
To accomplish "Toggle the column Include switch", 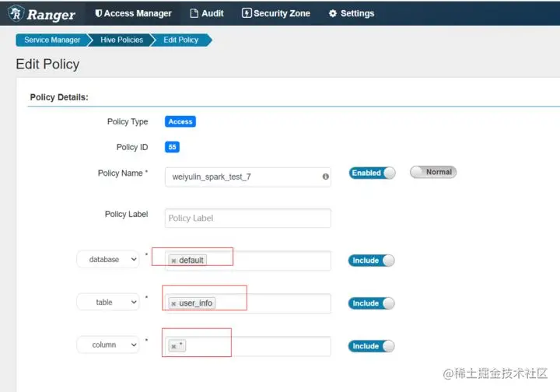I will coord(372,346).
